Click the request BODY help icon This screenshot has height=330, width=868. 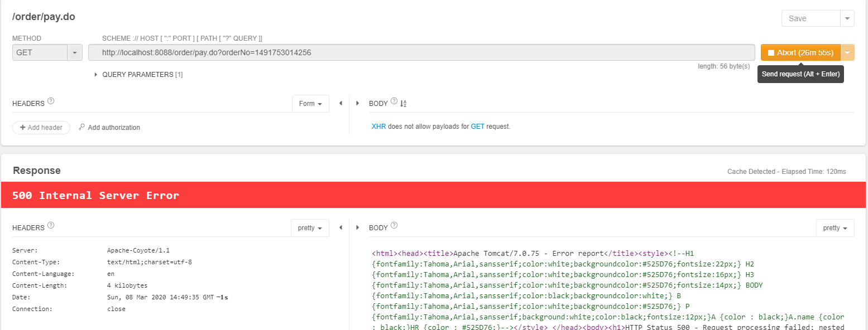[x=394, y=101]
